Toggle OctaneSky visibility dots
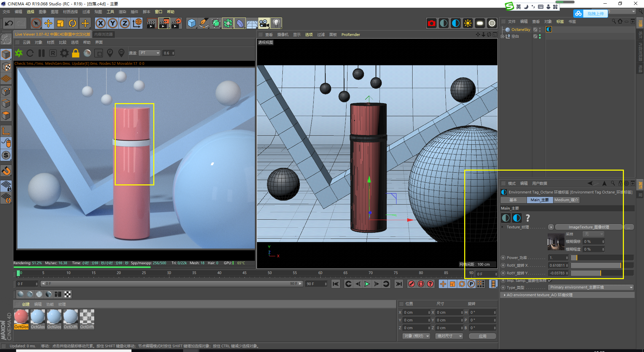This screenshot has height=352, width=644. click(x=540, y=30)
